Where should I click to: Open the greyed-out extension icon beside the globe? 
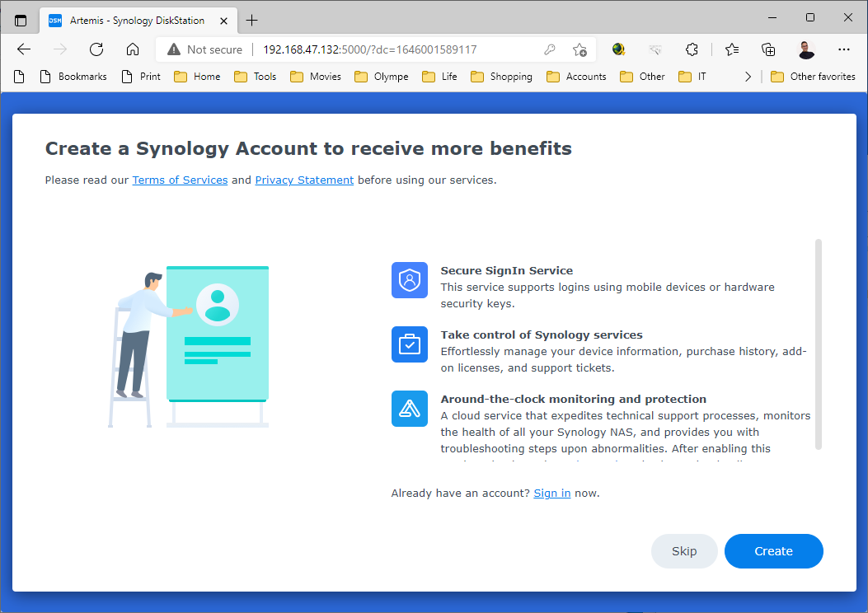(x=655, y=49)
